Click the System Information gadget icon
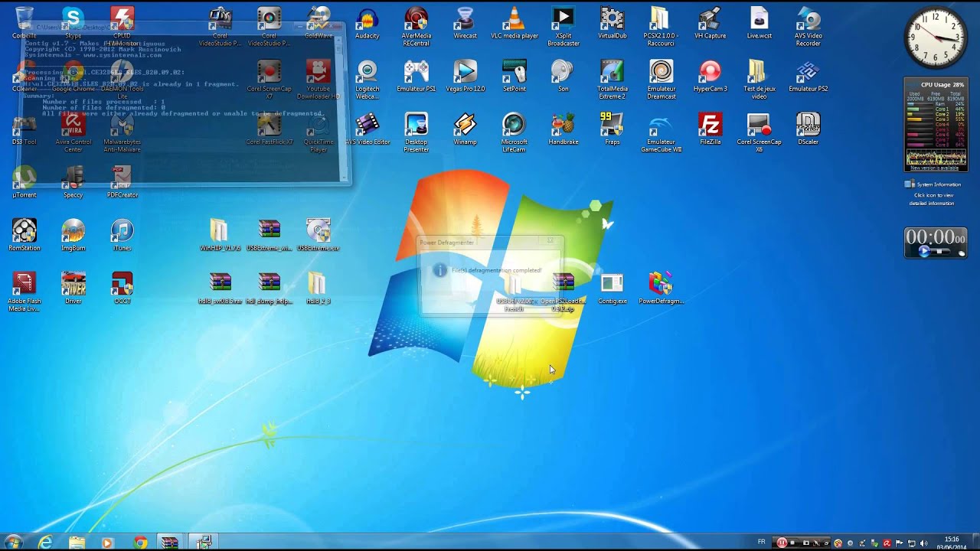The image size is (980, 551). (910, 184)
